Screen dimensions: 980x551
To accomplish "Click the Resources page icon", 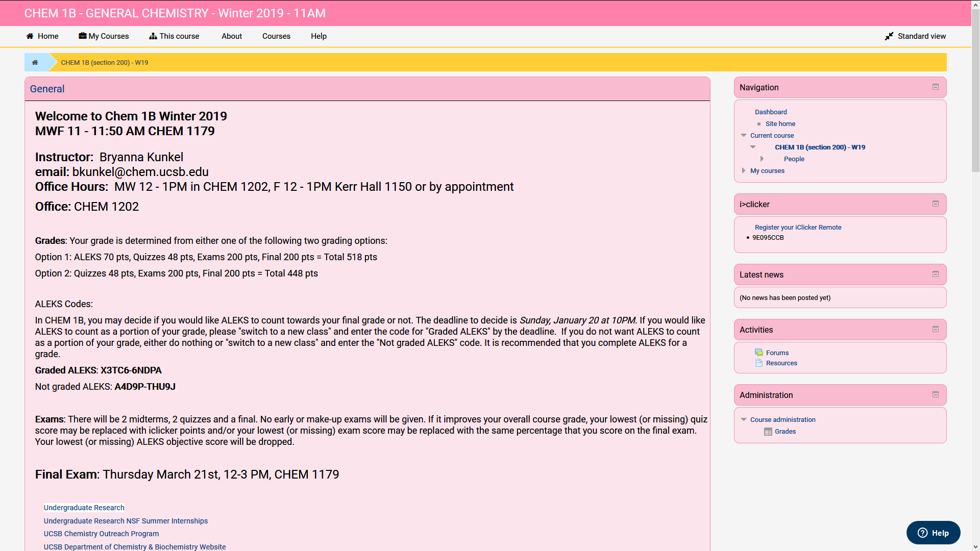I will pos(759,363).
